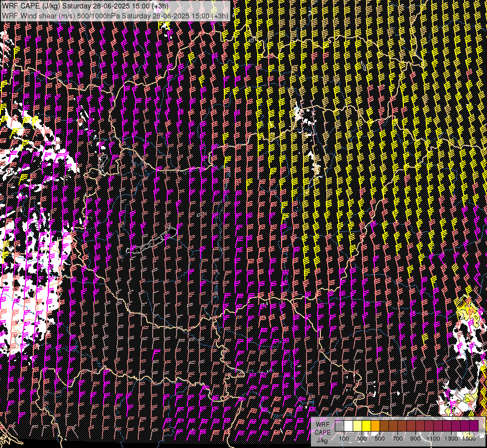Click the legend value 700
Image resolution: width=487 pixels, height=448 pixels.
(x=397, y=439)
